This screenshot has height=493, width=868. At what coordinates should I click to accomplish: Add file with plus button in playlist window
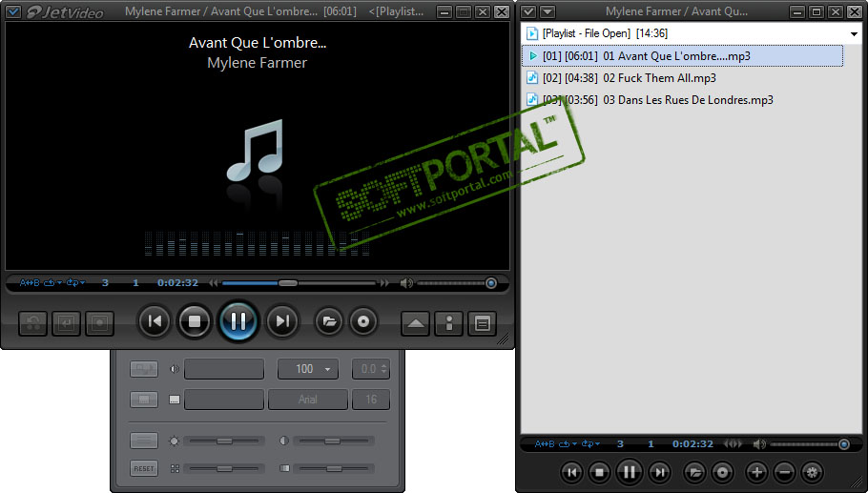[x=756, y=473]
